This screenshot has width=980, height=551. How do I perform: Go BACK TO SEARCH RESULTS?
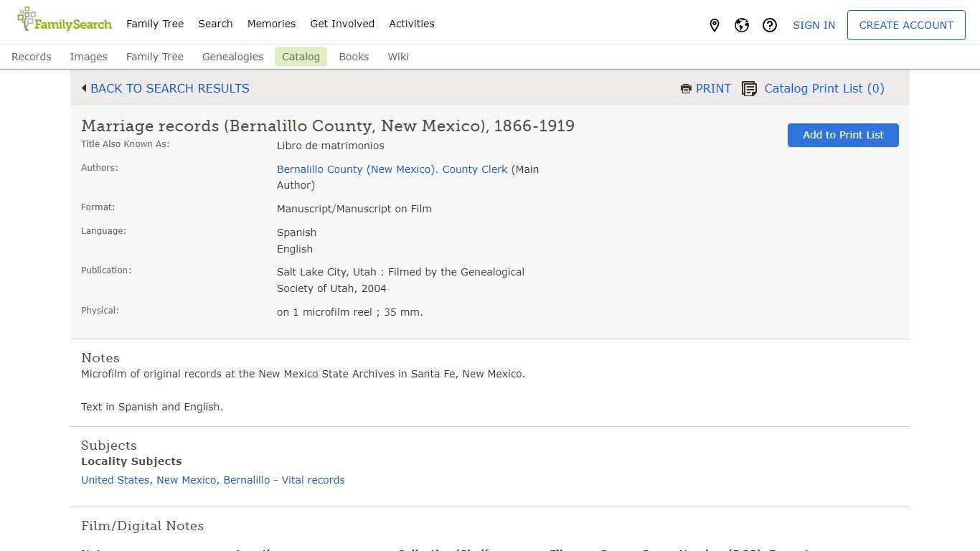170,88
